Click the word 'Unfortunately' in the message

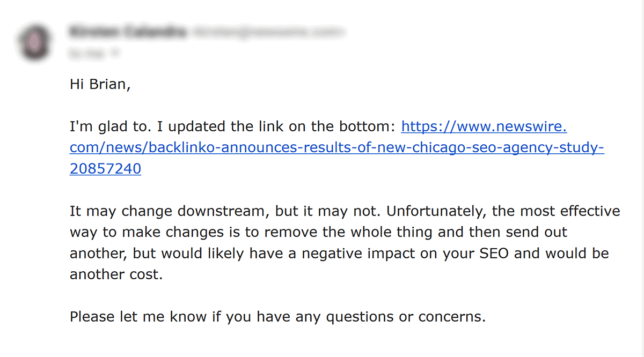coord(435,211)
